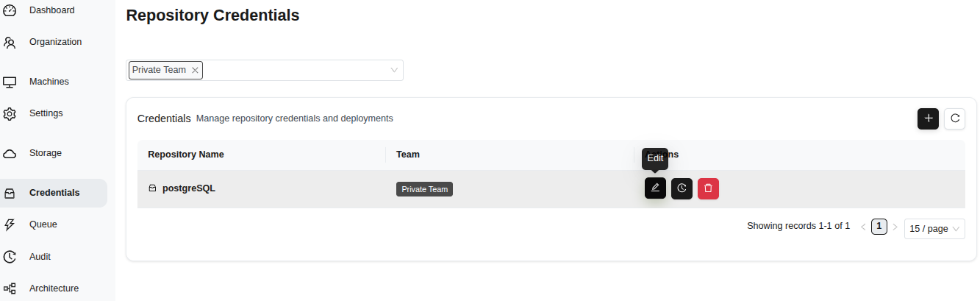The height and width of the screenshot is (301, 980).
Task: Go to the Machines section
Action: click(x=49, y=82)
